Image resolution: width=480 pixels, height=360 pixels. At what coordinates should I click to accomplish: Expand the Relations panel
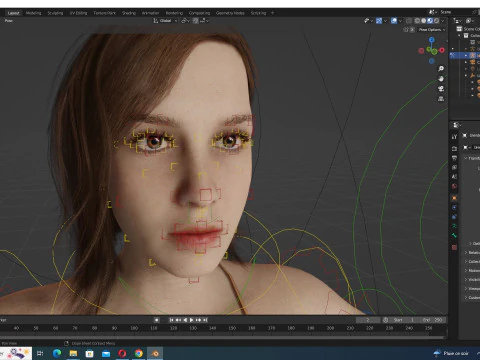pyautogui.click(x=473, y=253)
